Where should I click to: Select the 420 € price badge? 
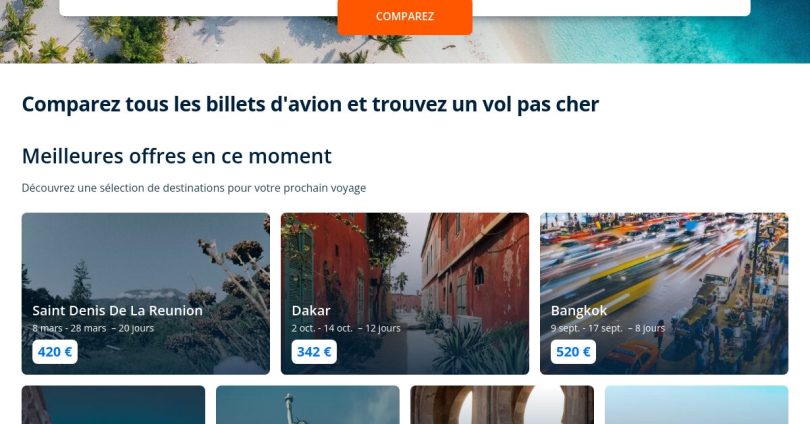[55, 352]
